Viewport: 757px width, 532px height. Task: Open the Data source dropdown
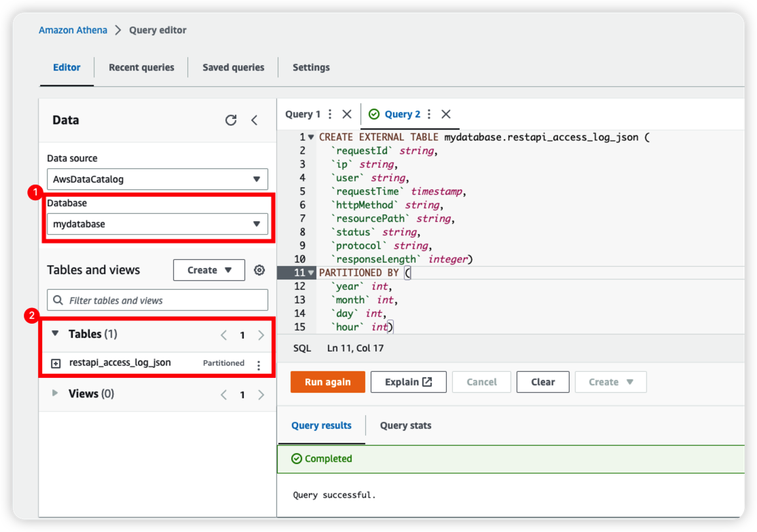coord(157,179)
